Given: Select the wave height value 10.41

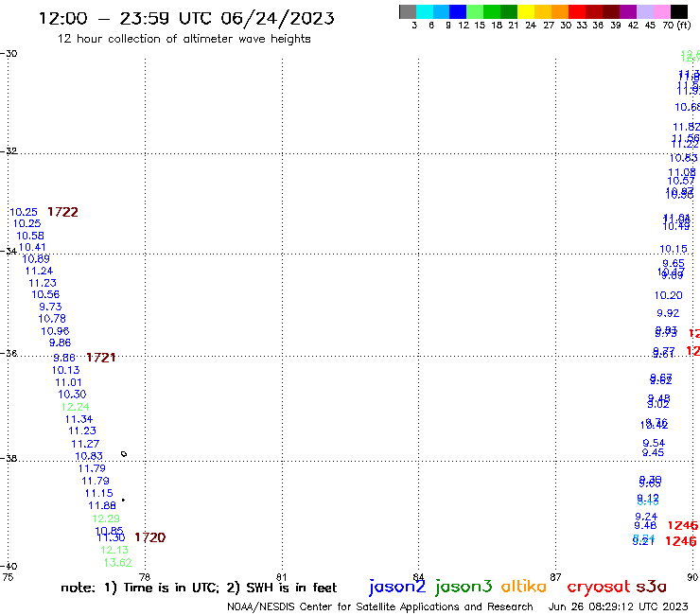Looking at the screenshot, I should pos(32,247).
